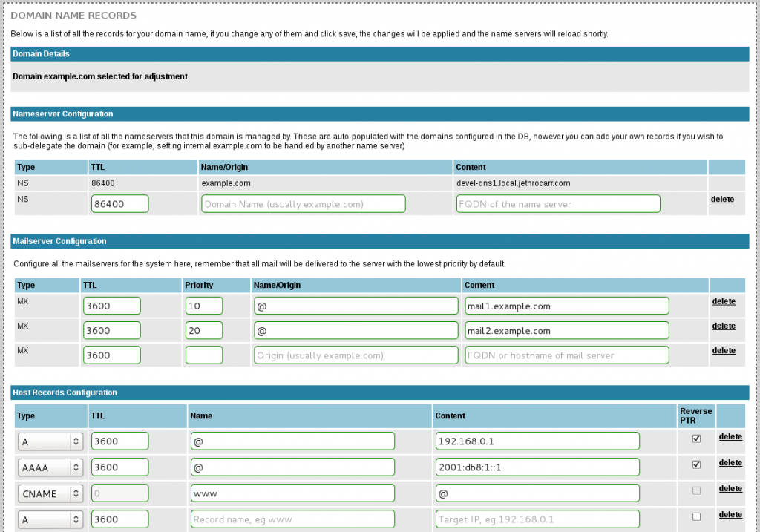Click the priority field containing 10
The height and width of the screenshot is (532, 760).
204,306
